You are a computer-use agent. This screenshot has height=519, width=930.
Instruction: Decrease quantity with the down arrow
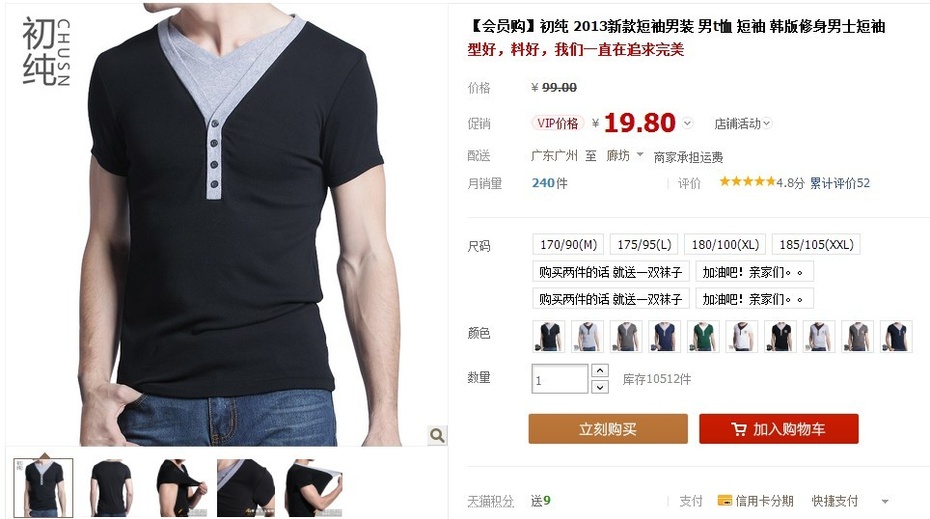click(600, 387)
